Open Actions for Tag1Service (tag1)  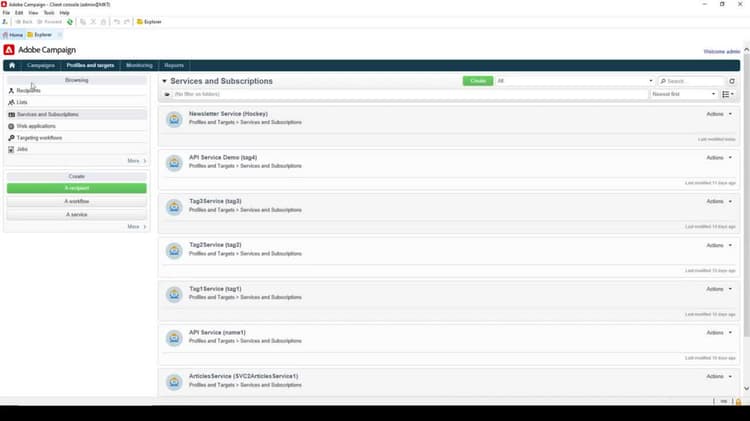pos(719,289)
